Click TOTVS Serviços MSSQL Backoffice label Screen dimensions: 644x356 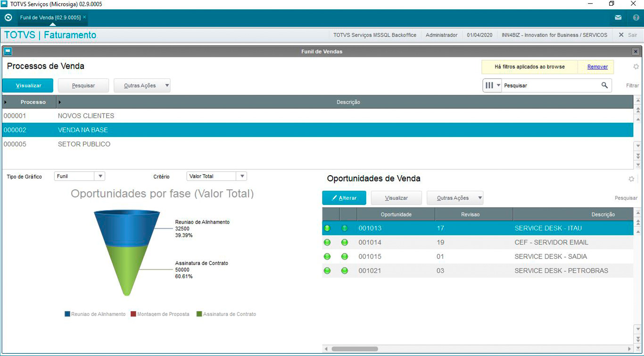[375, 35]
